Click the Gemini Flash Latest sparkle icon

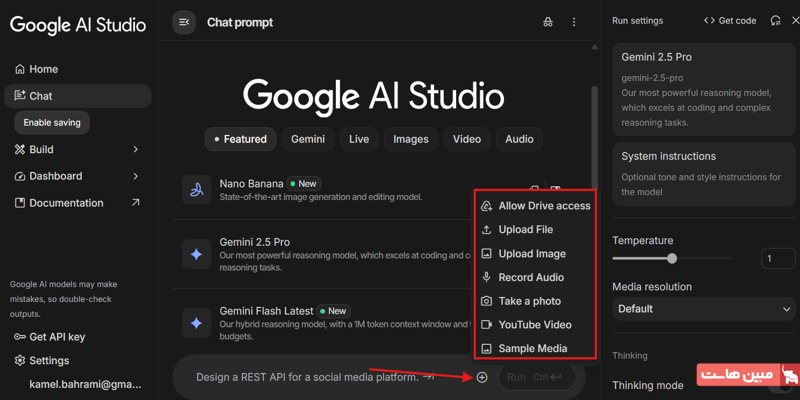(x=198, y=322)
